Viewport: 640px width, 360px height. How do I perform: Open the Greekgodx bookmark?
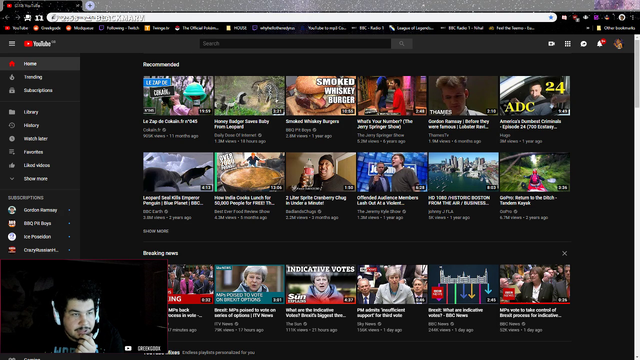coord(47,28)
